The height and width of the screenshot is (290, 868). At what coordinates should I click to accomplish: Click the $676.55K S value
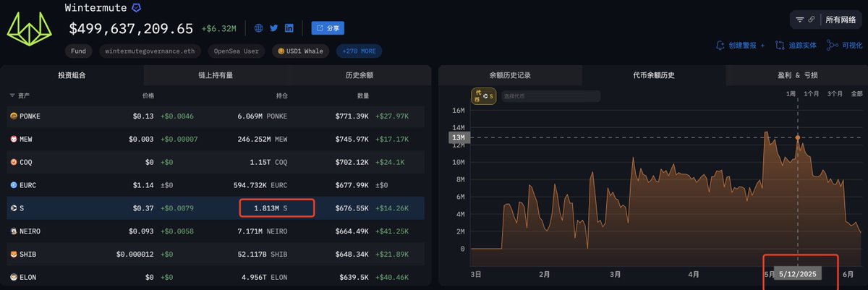point(352,208)
